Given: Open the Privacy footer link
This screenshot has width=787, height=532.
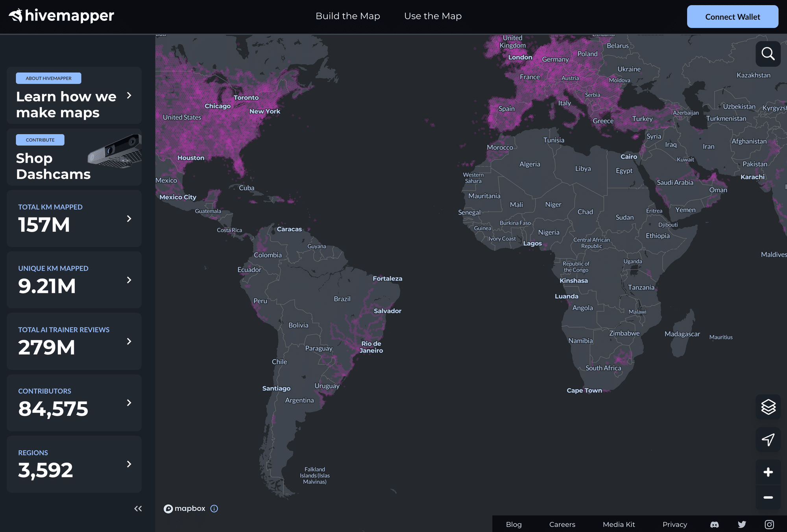Looking at the screenshot, I should pyautogui.click(x=675, y=525).
